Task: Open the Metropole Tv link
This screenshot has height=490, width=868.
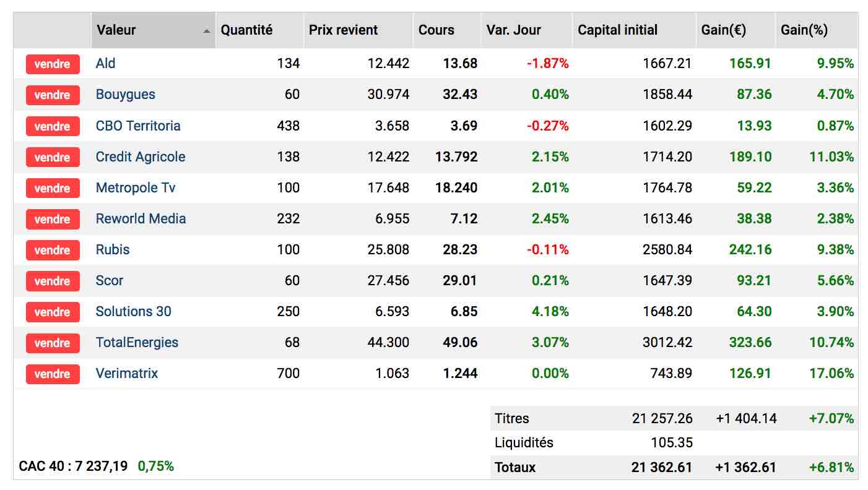Action: (x=136, y=187)
